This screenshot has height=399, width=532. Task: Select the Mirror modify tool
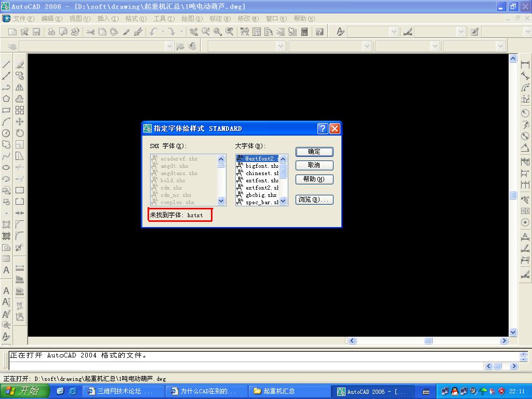(x=20, y=87)
